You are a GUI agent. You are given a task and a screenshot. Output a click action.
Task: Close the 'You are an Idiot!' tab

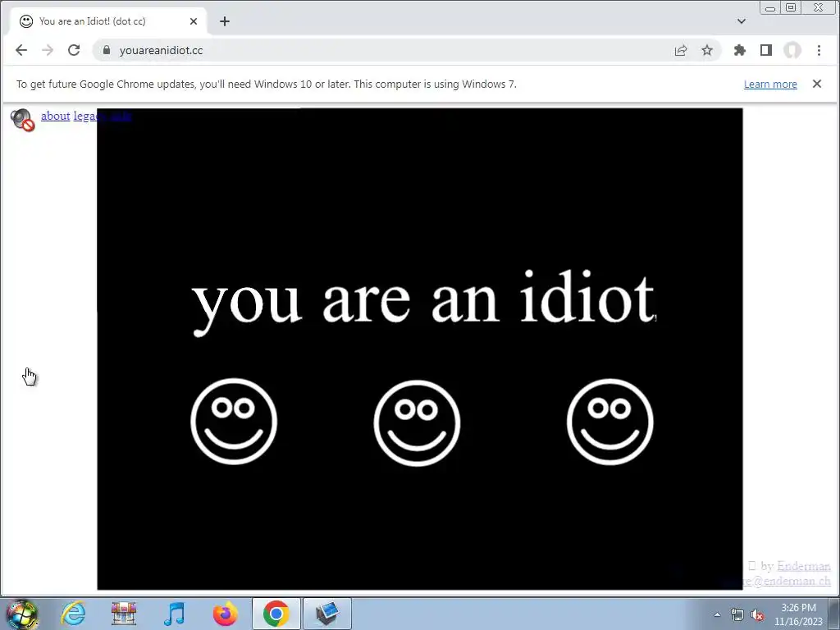click(x=194, y=21)
